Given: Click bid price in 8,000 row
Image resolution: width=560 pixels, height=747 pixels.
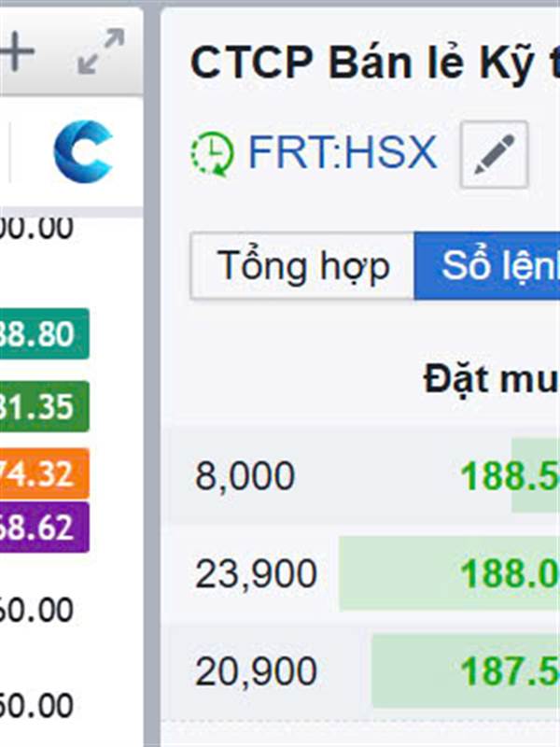Looking at the screenshot, I should point(510,476).
